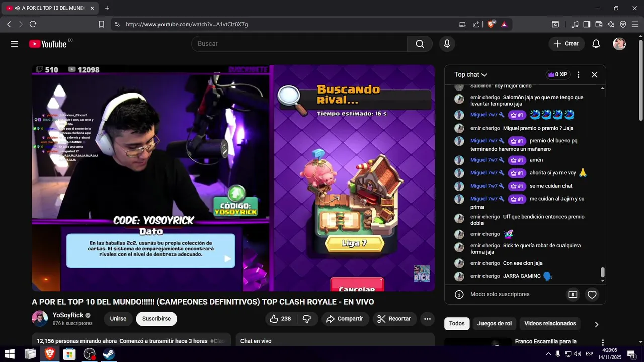Start voice search with the microphone

coord(447,44)
